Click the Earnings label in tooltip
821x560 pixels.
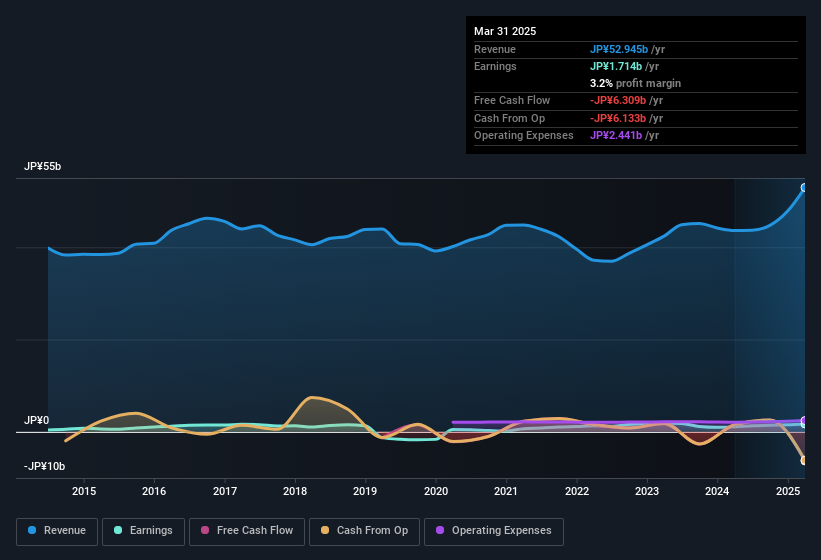(495, 66)
